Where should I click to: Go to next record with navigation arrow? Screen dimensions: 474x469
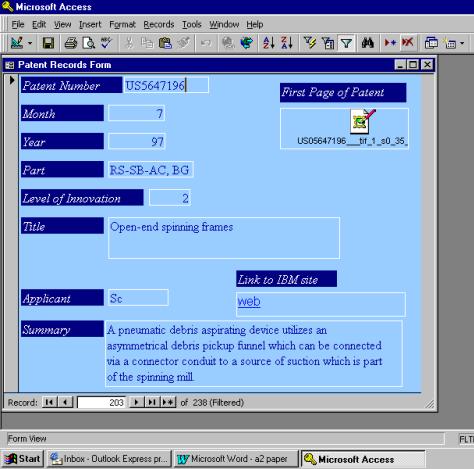coord(136,402)
